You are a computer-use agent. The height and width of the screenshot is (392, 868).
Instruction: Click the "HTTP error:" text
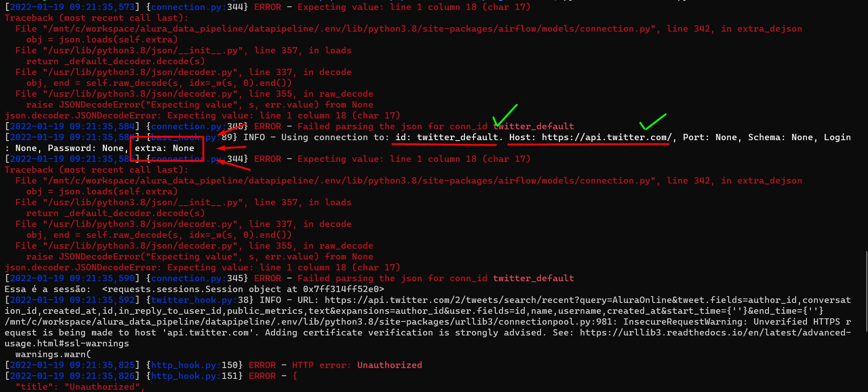coord(322,365)
